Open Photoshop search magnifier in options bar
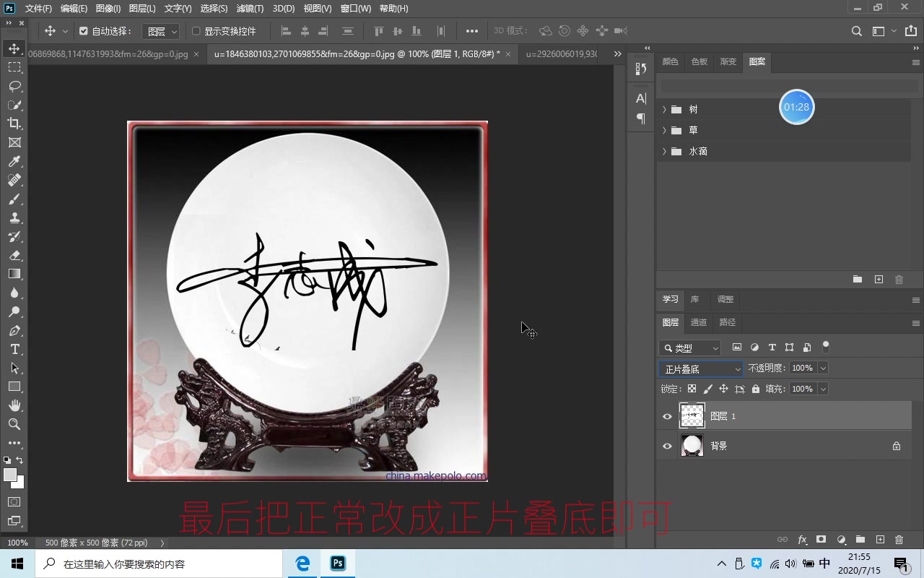Screen dimensions: 924x578 [x=857, y=31]
